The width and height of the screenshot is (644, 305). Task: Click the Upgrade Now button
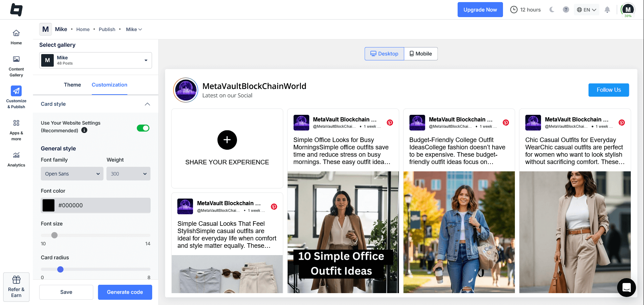(x=480, y=10)
